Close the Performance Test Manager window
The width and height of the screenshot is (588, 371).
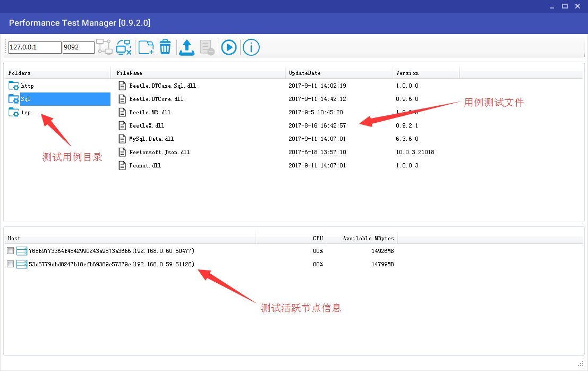578,6
